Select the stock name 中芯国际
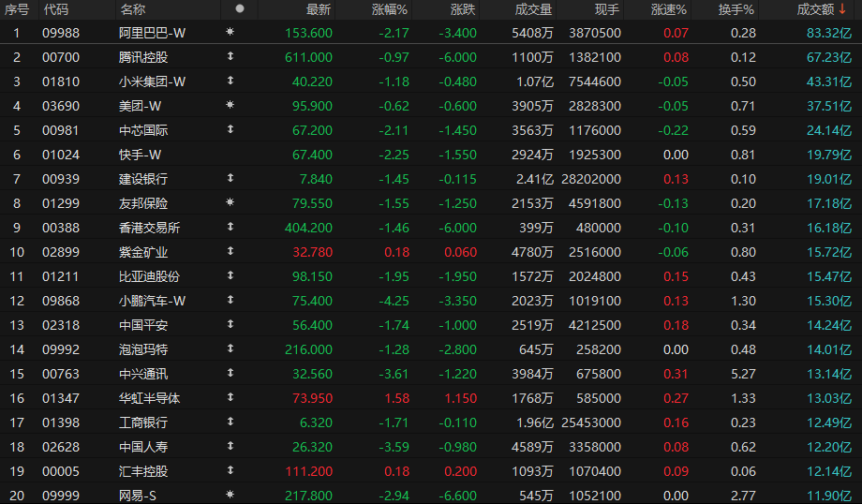Screen dimensions: 862x504 click(143, 130)
